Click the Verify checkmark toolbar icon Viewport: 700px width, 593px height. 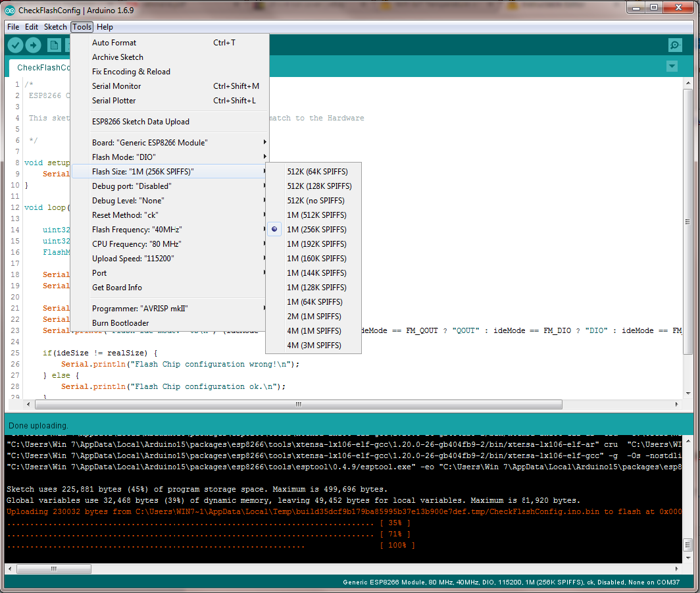[x=16, y=45]
